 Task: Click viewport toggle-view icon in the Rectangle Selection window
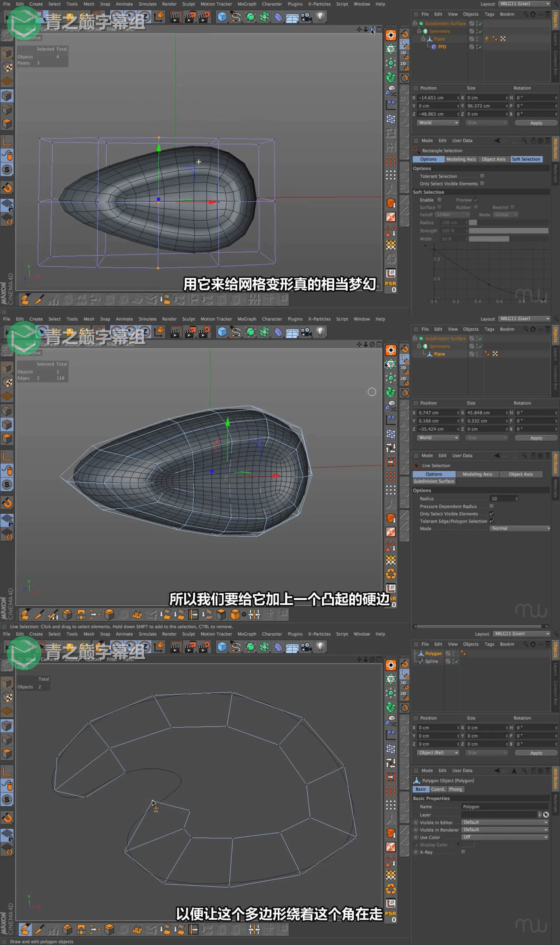coord(379,29)
